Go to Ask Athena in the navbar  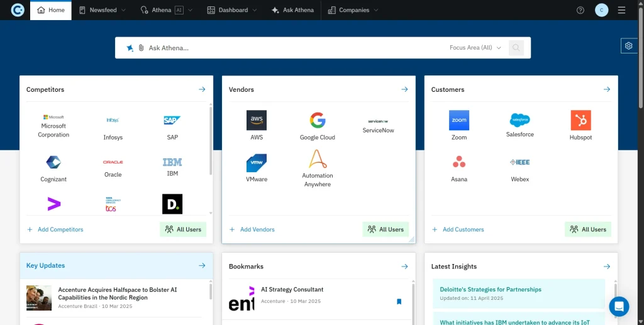293,10
